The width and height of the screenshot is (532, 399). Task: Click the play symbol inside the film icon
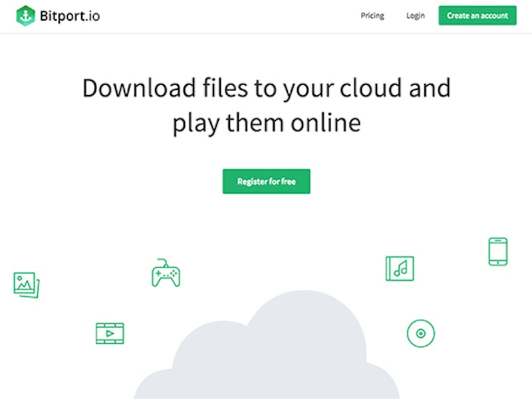pyautogui.click(x=110, y=333)
